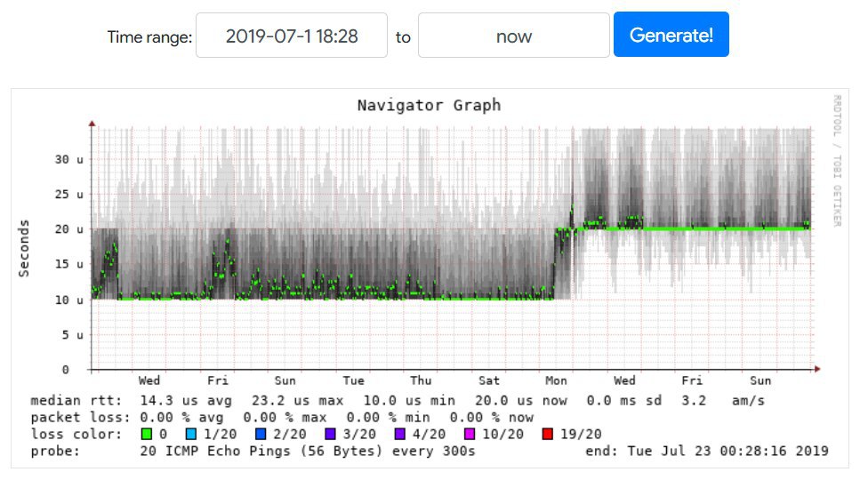Click the 20 u label on y-axis
Image resolution: width=868 pixels, height=480 pixels.
(68, 229)
